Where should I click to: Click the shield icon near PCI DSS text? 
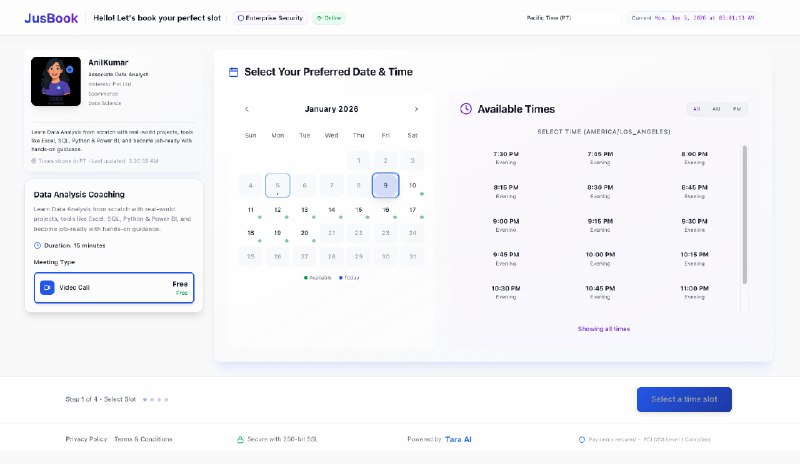point(581,439)
